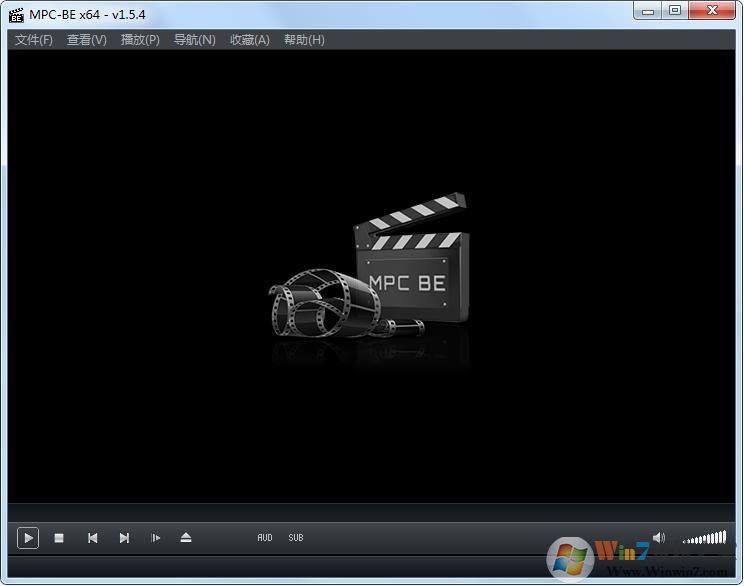Set volume using the volume slider
This screenshot has height=586, width=744.
(704, 538)
